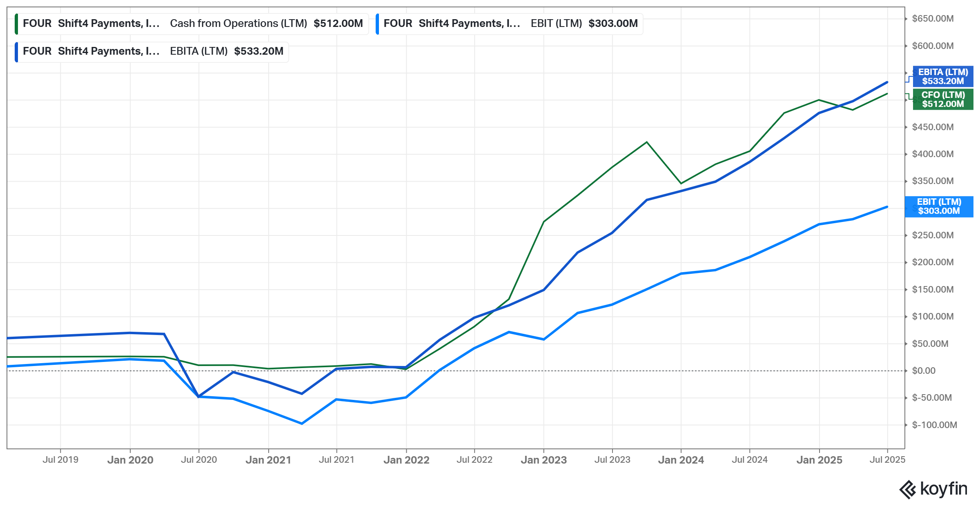Click the CFO (LTM) $512.00M axis tag
This screenshot has width=980, height=506.
(x=942, y=99)
